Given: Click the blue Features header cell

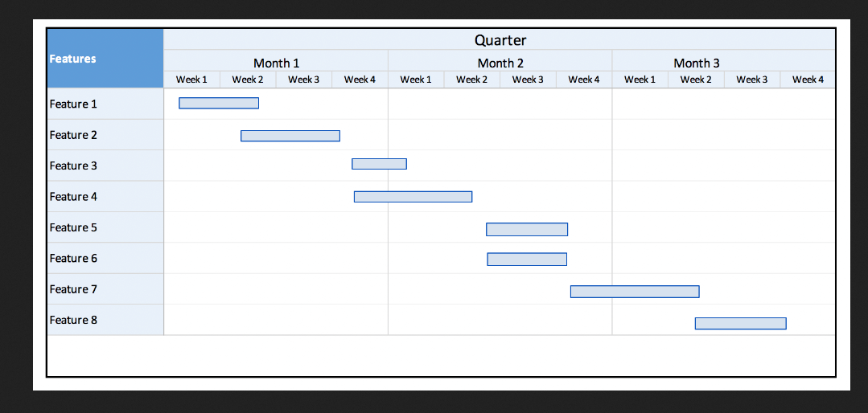Looking at the screenshot, I should point(105,59).
